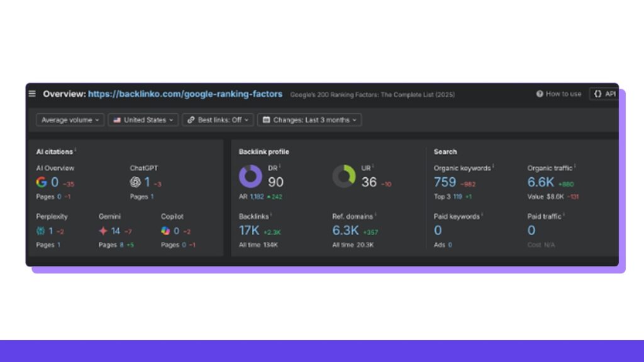Click the 759 organic keywords value
The image size is (644, 362).
pyautogui.click(x=445, y=182)
